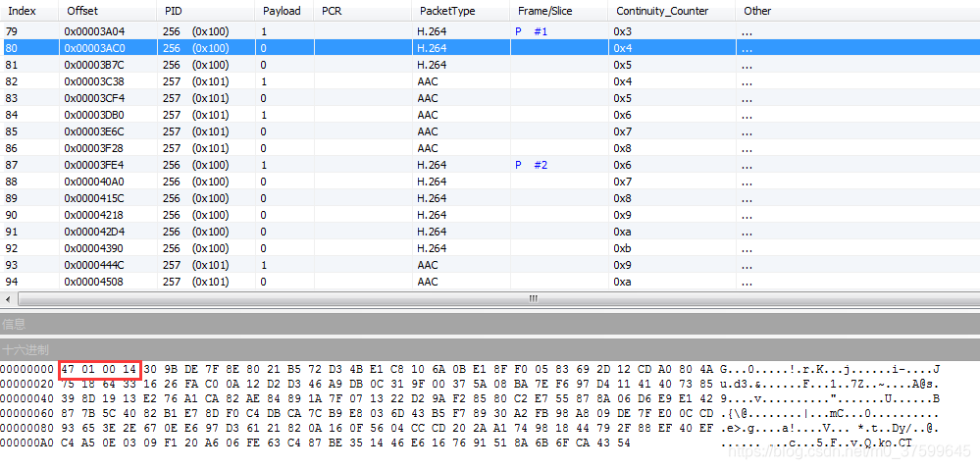Select packet row with index 79

(490, 31)
